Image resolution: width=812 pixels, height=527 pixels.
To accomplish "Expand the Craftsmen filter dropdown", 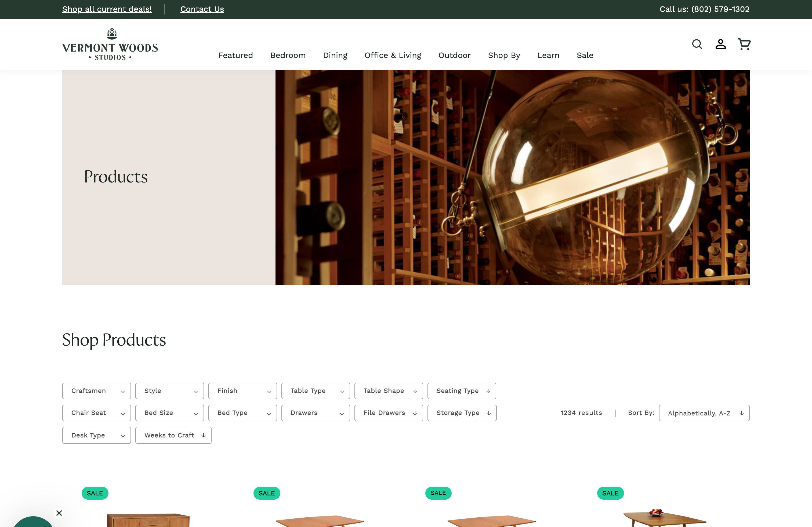I will coord(97,391).
